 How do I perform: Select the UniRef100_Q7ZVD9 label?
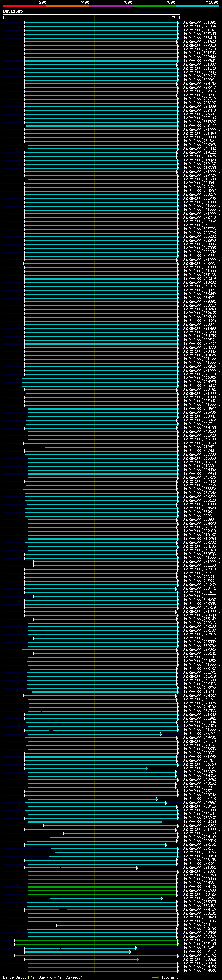pos(199,332)
